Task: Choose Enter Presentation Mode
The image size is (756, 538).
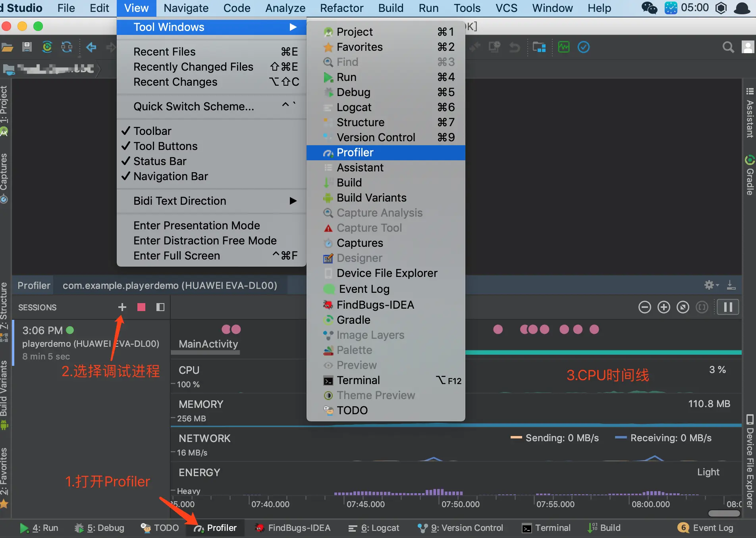Action: [212, 225]
